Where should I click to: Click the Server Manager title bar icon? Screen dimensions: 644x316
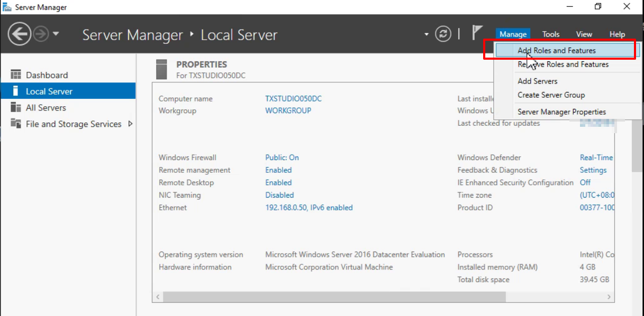coord(7,7)
